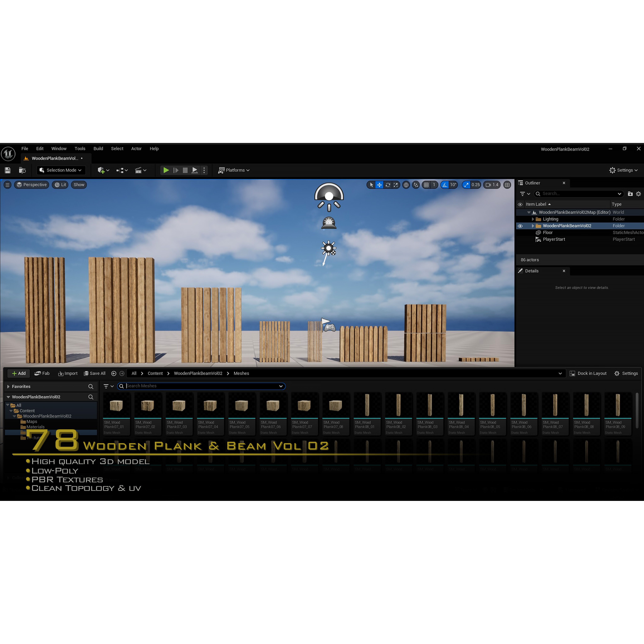This screenshot has height=644, width=644.
Task: Open viewport hamburger options menu
Action: [x=7, y=185]
